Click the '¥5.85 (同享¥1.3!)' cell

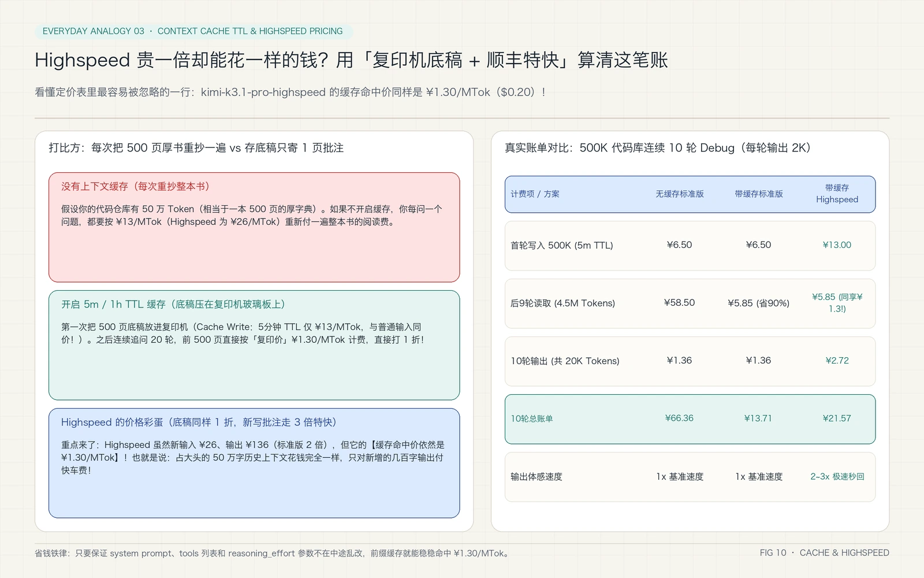[x=837, y=303]
